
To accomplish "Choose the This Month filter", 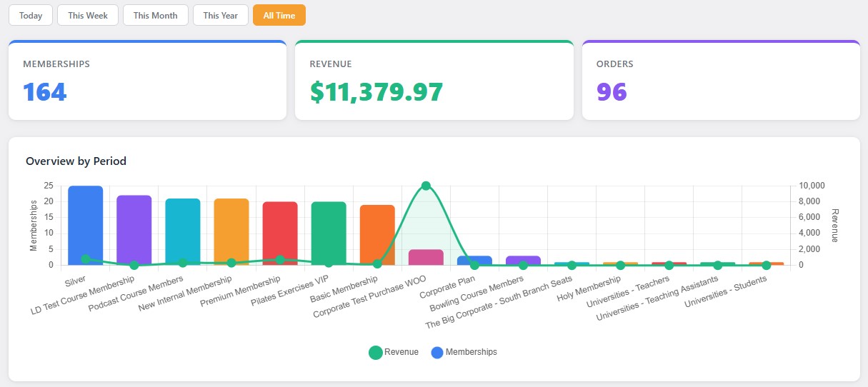I will [155, 15].
